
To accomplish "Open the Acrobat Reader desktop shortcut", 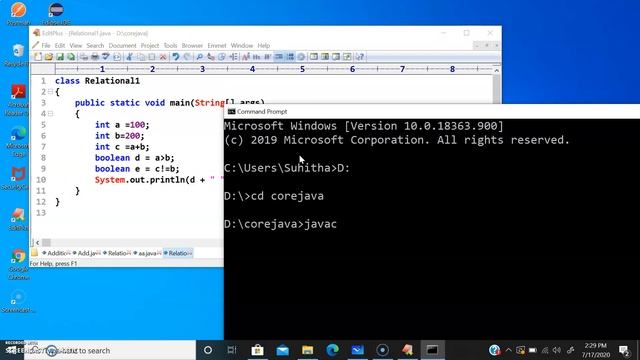I will (18, 100).
